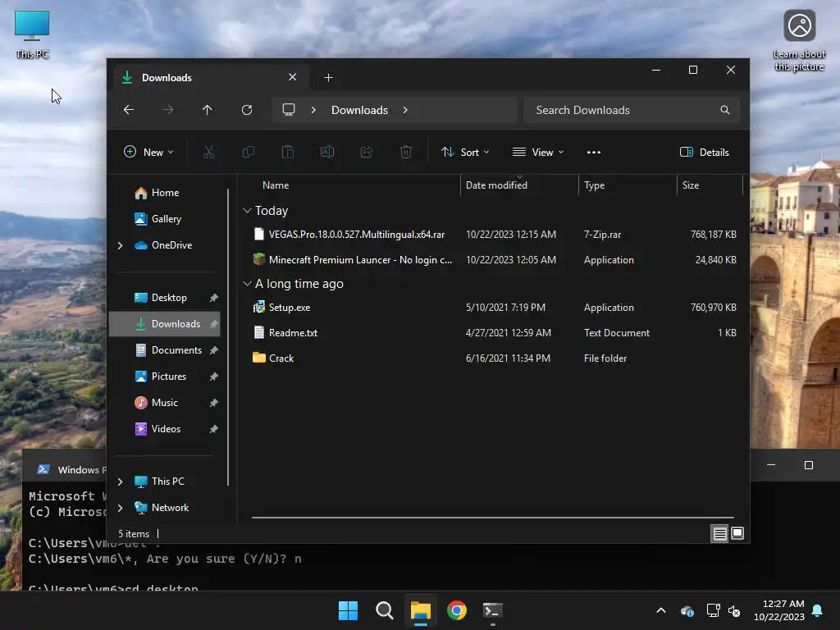Click the horizontal scrollbar in file list

point(493,518)
